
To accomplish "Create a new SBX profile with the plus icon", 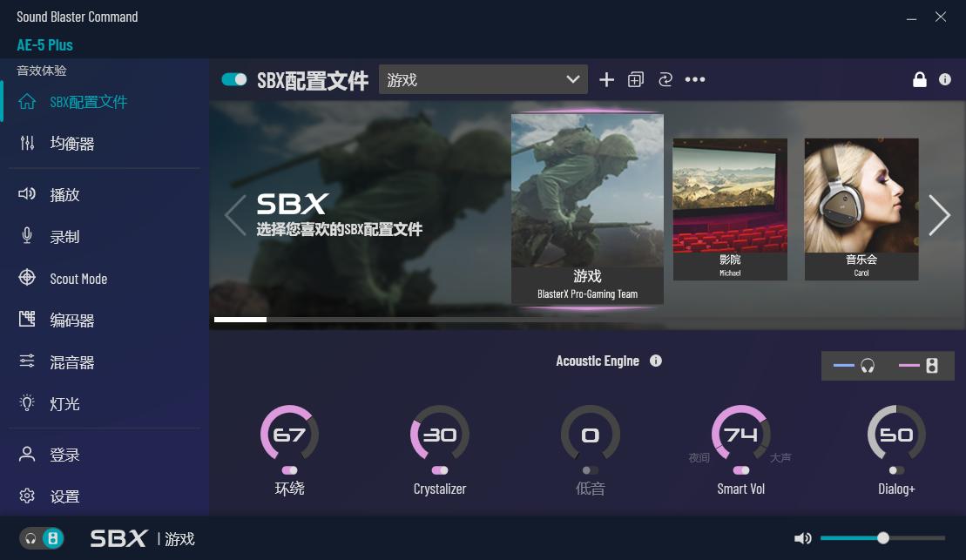I will (x=606, y=79).
